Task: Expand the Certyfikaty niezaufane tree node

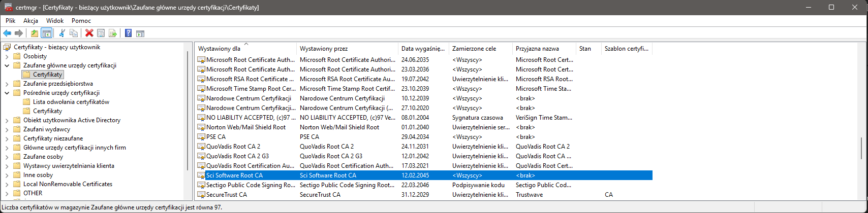Action: (7, 138)
